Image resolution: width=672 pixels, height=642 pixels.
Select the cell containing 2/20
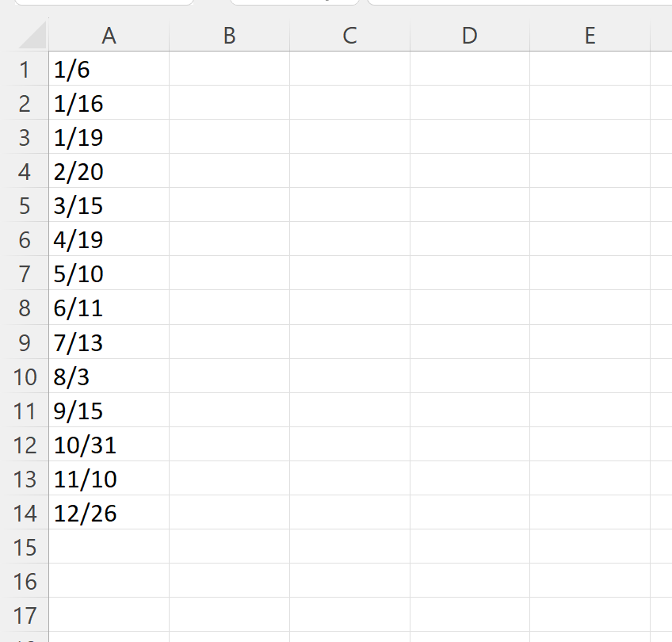point(109,171)
